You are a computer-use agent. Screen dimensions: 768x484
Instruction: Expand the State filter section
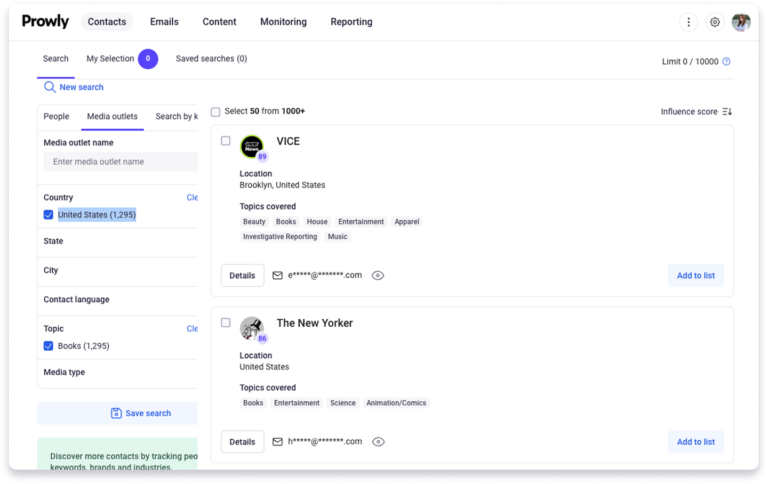pyautogui.click(x=54, y=241)
